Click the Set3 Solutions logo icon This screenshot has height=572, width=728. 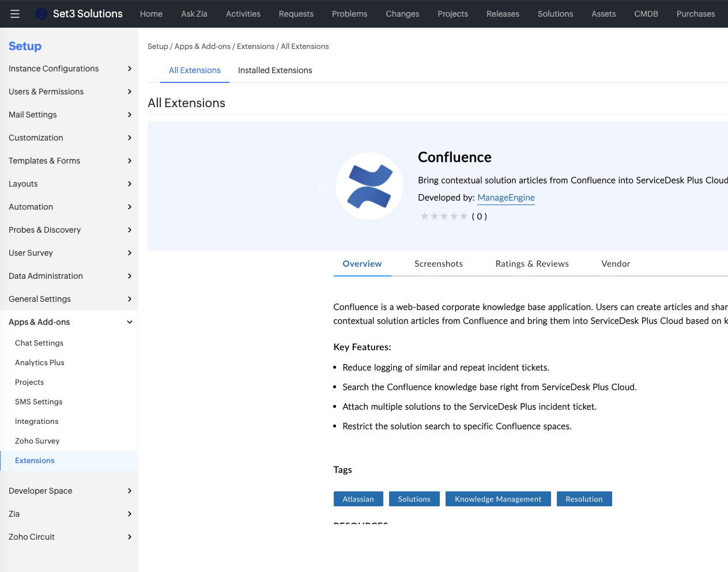click(x=42, y=14)
